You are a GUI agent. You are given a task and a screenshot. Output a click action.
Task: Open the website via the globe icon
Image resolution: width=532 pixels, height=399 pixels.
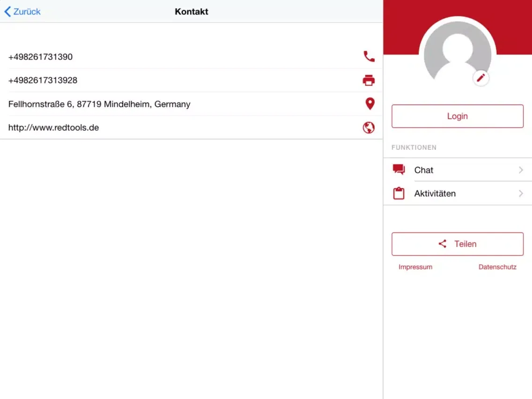tap(369, 127)
